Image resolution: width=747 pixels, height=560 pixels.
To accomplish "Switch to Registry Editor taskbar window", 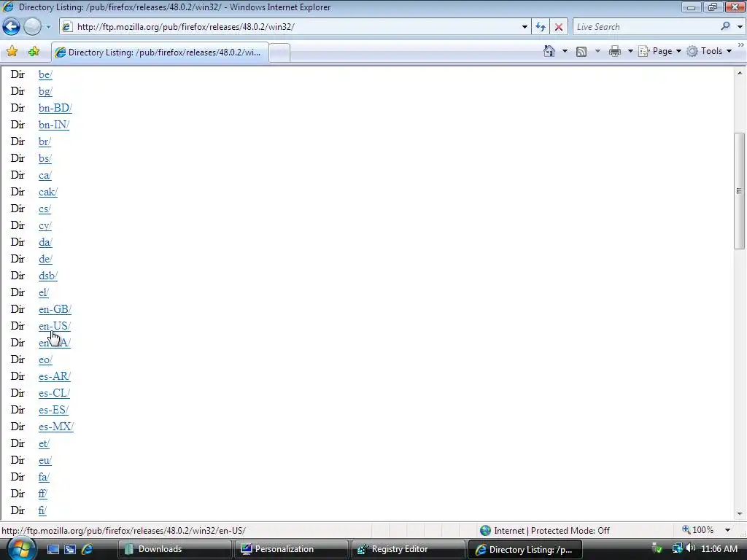I will point(408,550).
